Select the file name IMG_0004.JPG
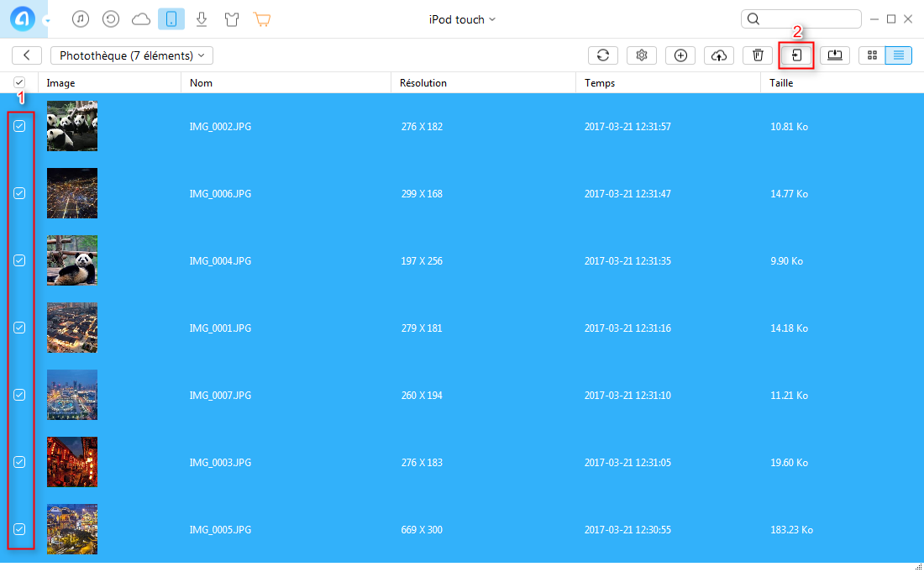 coord(220,261)
